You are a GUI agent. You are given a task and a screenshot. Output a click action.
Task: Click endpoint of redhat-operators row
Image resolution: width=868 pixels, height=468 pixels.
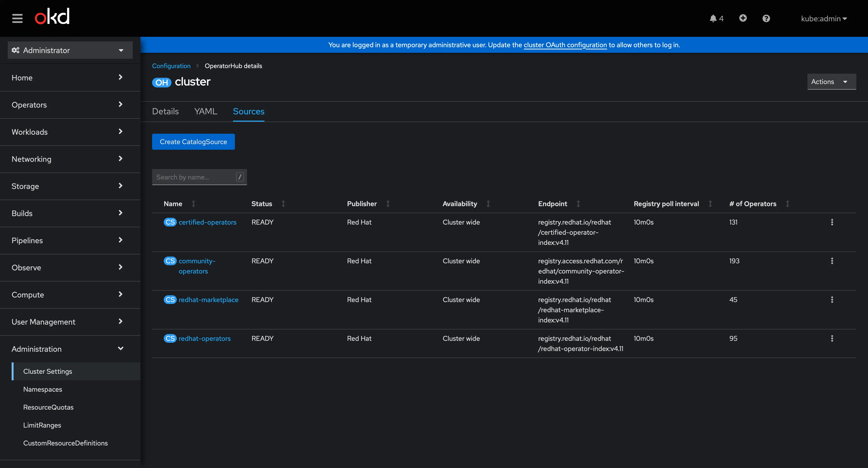click(x=581, y=343)
